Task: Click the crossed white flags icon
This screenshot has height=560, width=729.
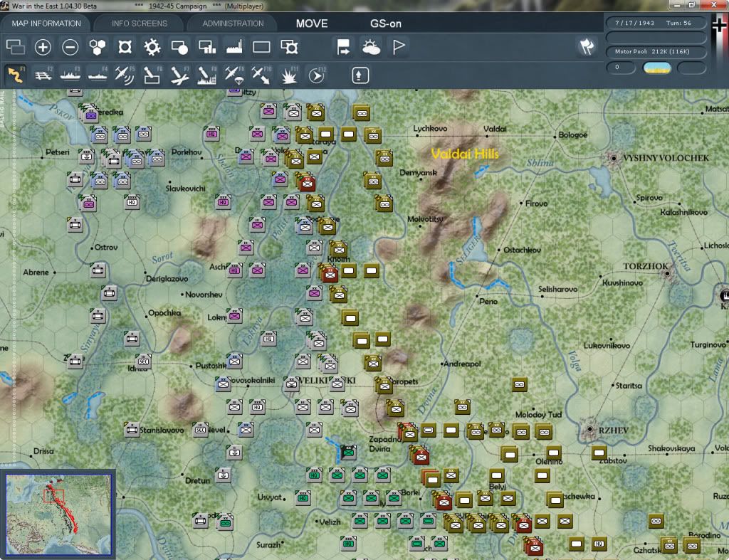Action: point(587,46)
